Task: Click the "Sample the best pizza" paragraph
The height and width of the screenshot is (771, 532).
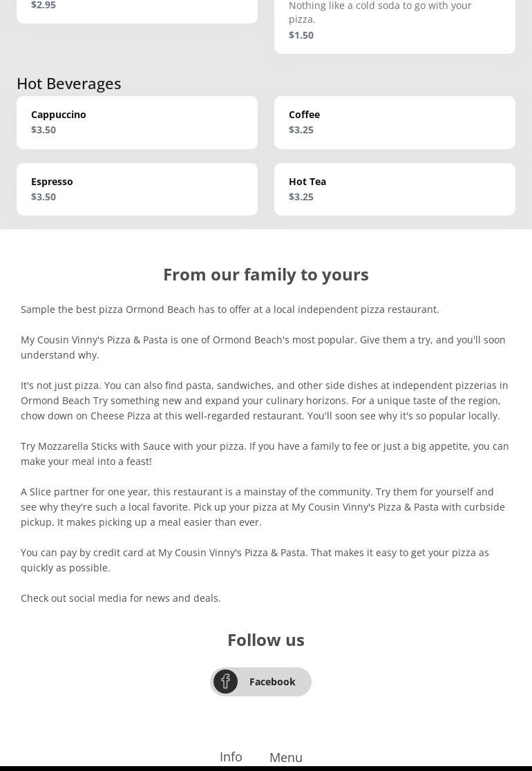Action: pyautogui.click(x=230, y=310)
